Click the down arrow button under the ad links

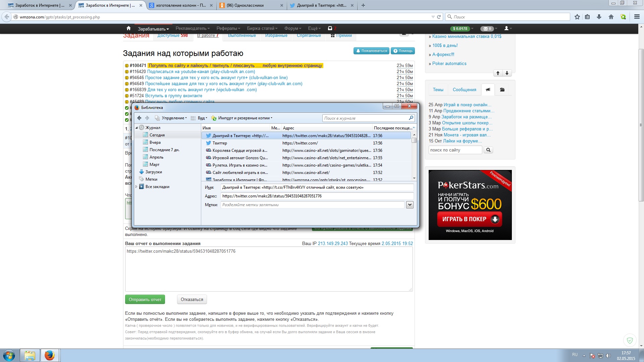(x=507, y=73)
